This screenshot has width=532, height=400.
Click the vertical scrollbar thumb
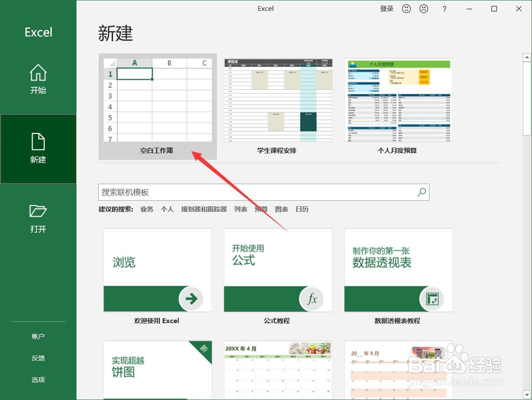(x=527, y=99)
